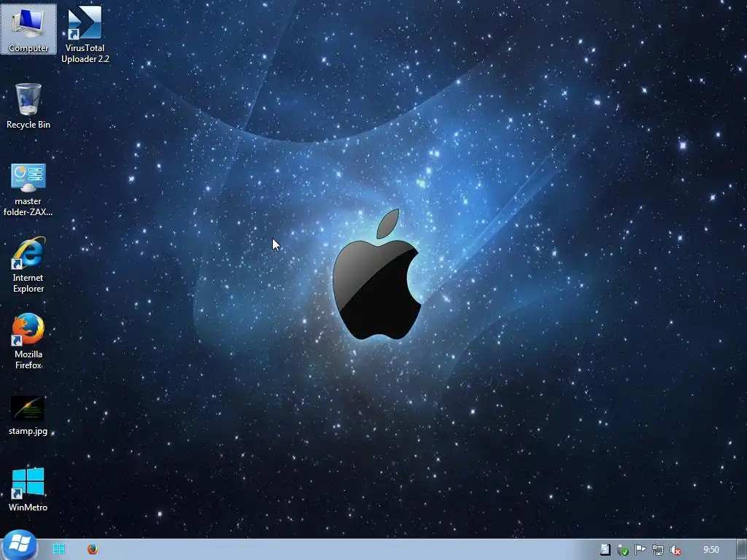Image resolution: width=747 pixels, height=560 pixels.
Task: Click the Show desktop button
Action: pos(742,550)
